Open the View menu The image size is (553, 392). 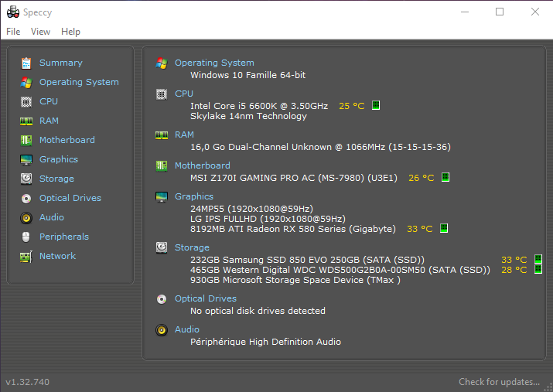(x=40, y=32)
